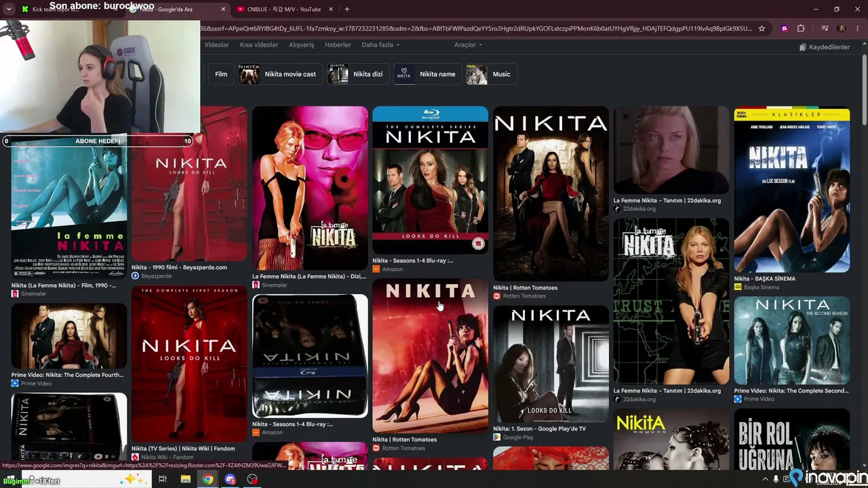The height and width of the screenshot is (488, 868).
Task: Open Discord from the taskbar
Action: 230,479
